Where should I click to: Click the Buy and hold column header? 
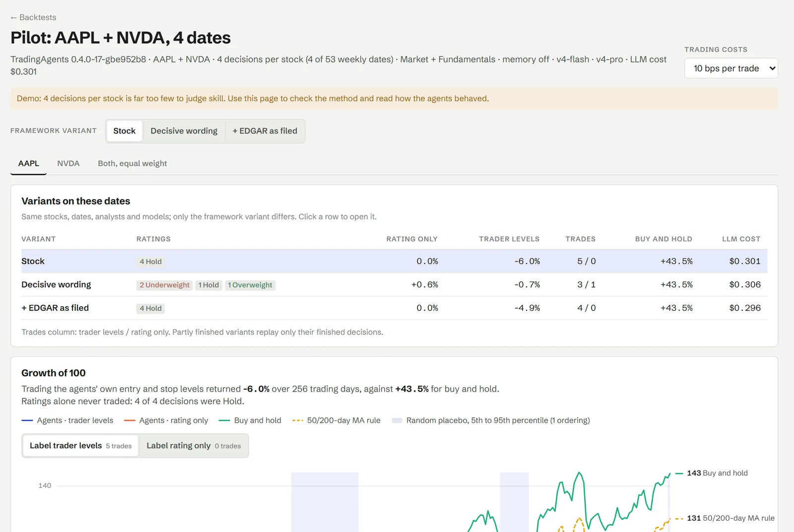coord(663,239)
